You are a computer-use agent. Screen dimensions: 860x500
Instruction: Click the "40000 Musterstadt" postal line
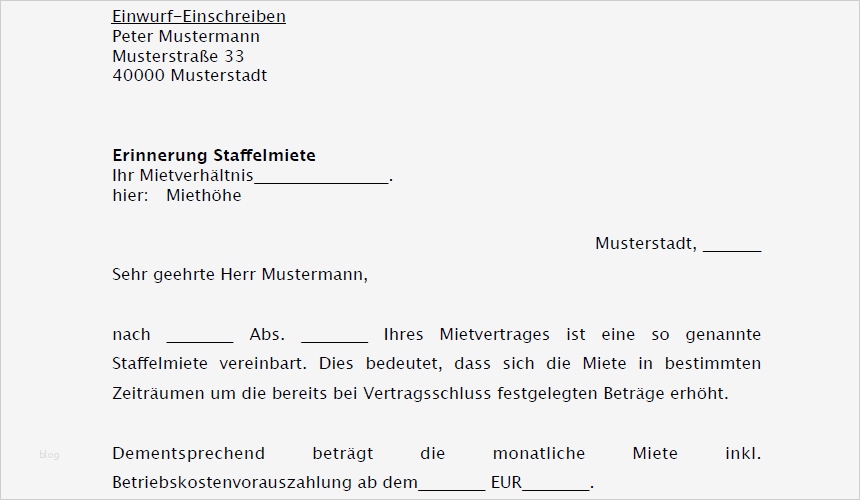189,76
